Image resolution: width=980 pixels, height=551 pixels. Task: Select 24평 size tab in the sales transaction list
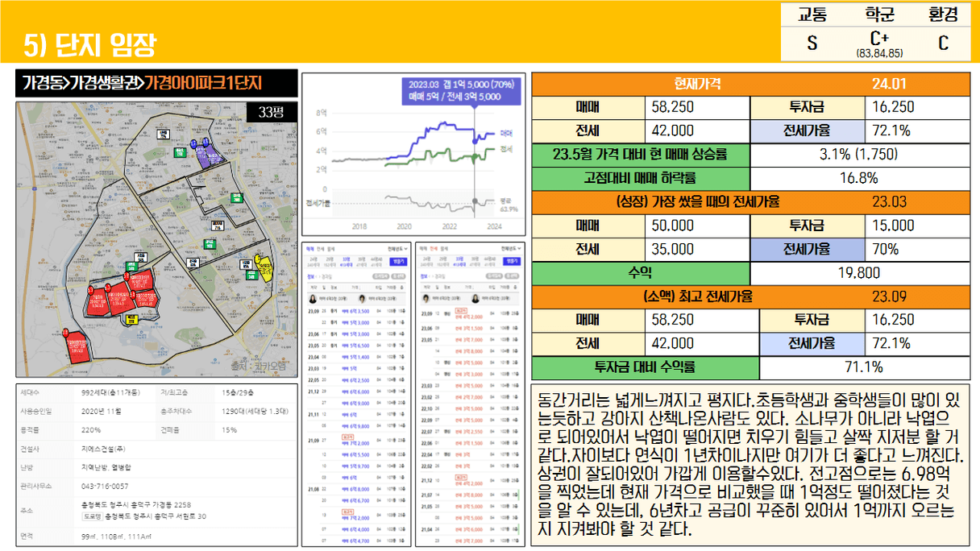point(313,262)
